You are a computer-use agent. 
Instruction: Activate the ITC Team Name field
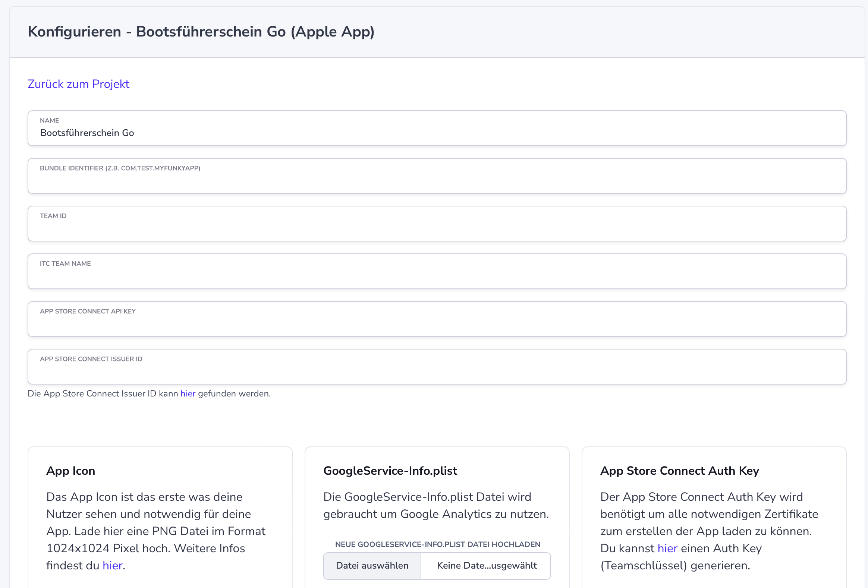point(437,271)
